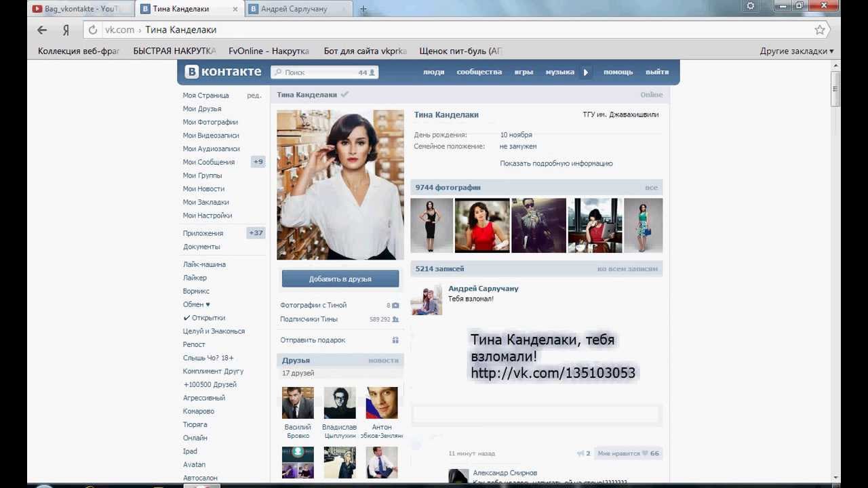Open Мои Сообщения in sidebar
The height and width of the screenshot is (488, 868).
click(209, 162)
